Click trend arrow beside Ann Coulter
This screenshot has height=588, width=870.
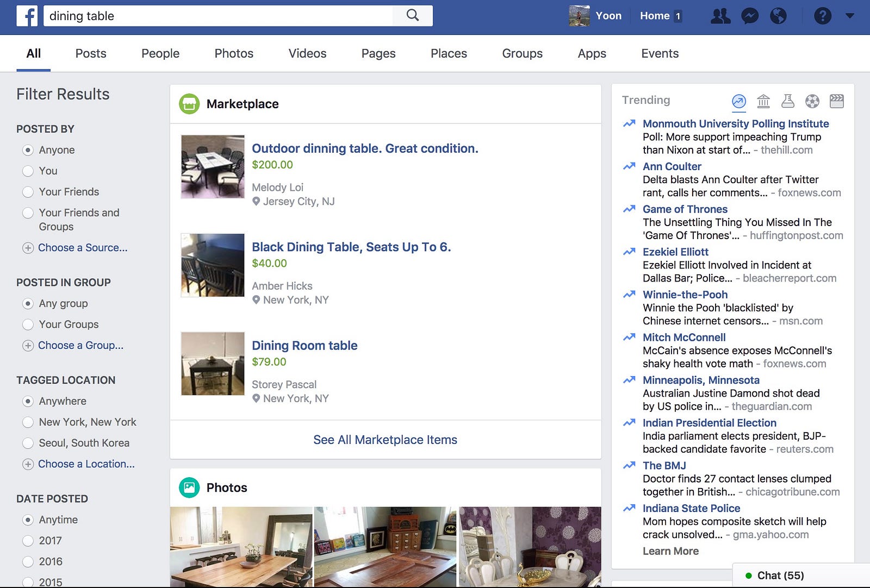pos(629,166)
